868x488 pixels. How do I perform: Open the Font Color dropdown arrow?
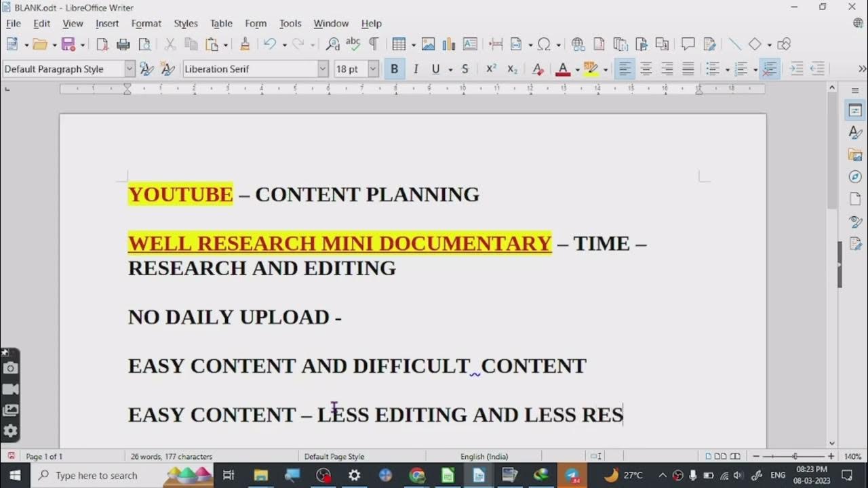[576, 69]
